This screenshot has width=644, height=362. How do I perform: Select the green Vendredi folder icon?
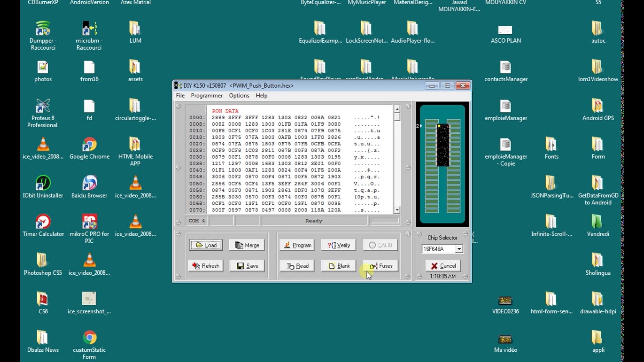coord(598,226)
